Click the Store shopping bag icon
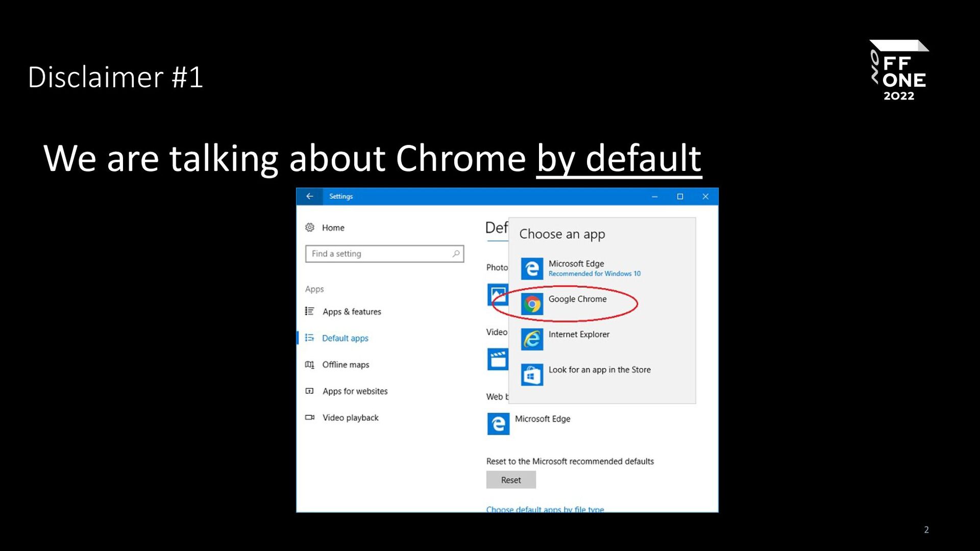Image resolution: width=980 pixels, height=551 pixels. click(x=532, y=375)
